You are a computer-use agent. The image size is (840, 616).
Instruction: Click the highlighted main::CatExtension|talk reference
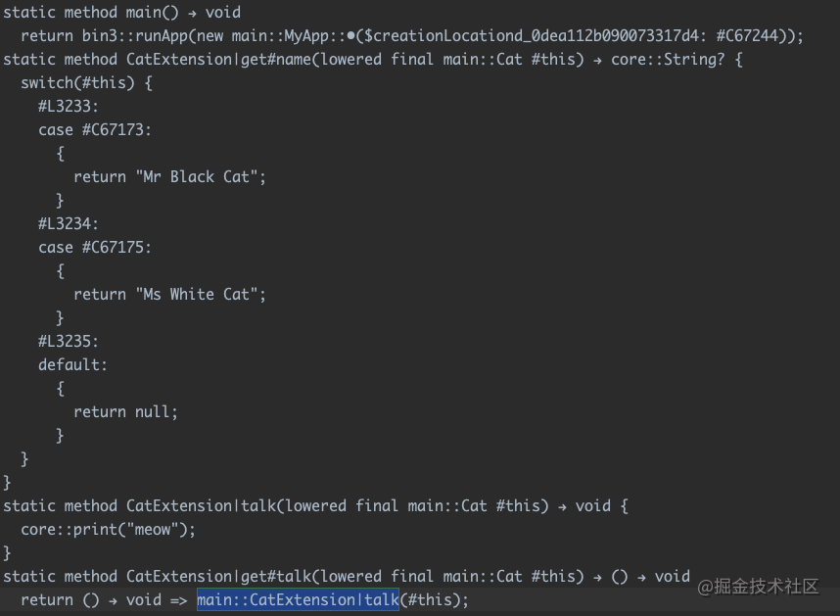click(x=298, y=599)
